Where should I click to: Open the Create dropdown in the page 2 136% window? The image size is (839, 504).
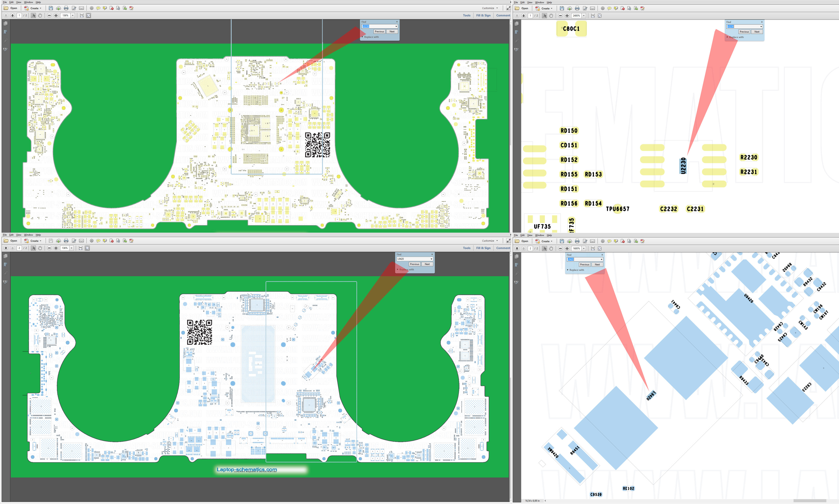33,241
